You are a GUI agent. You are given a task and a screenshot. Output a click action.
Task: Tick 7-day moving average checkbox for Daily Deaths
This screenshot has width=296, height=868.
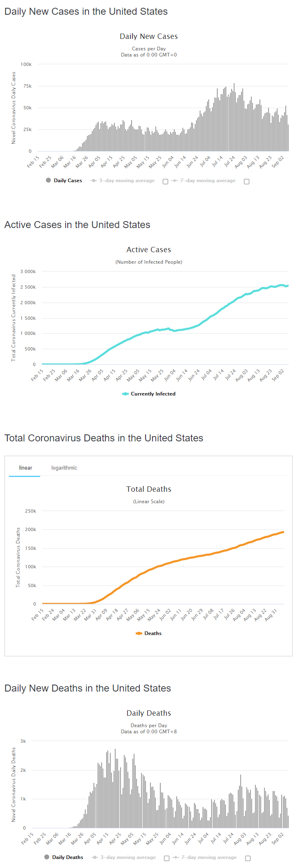(x=248, y=858)
